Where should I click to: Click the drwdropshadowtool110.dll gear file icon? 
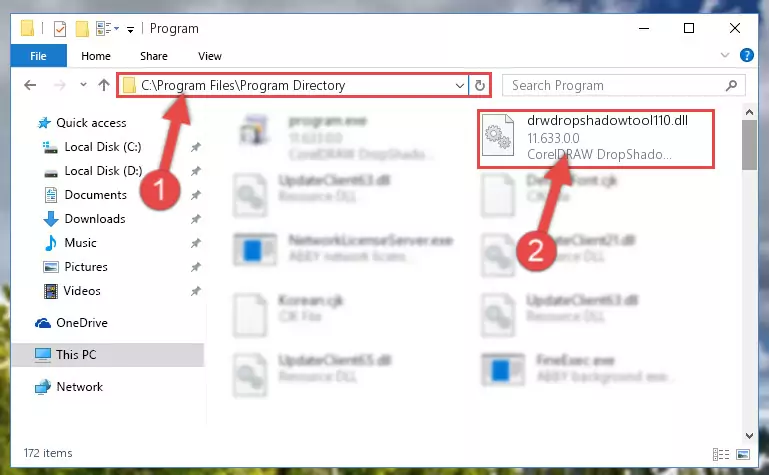497,137
